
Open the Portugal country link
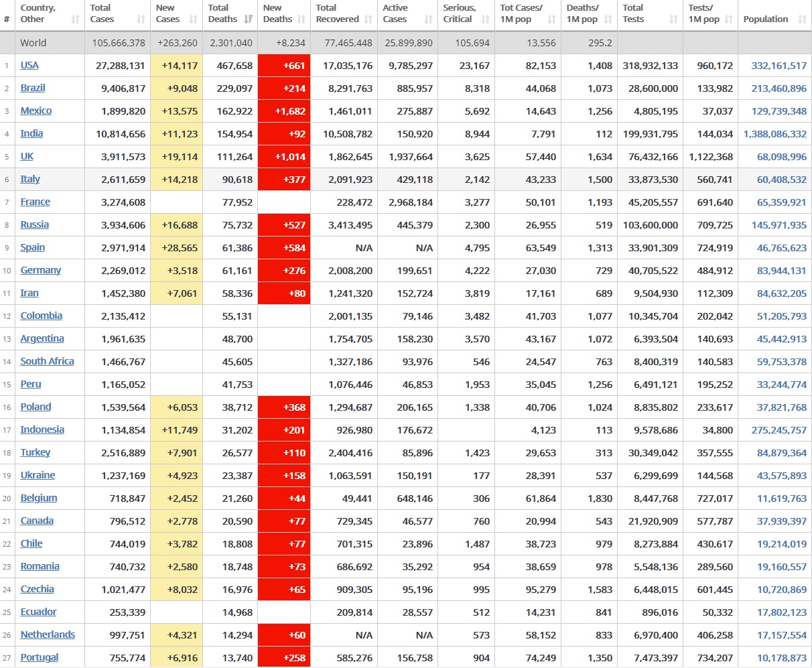click(x=40, y=657)
